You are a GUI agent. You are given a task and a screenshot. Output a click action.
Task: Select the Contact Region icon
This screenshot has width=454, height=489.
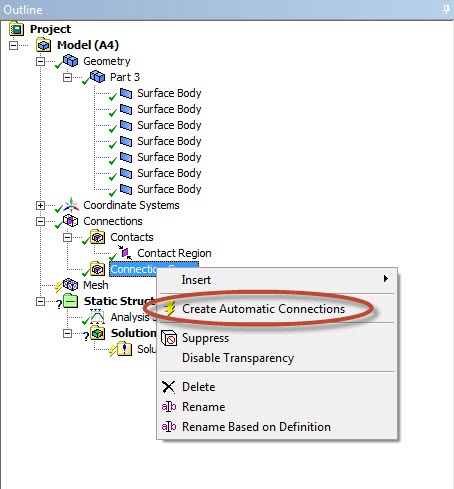pos(125,253)
